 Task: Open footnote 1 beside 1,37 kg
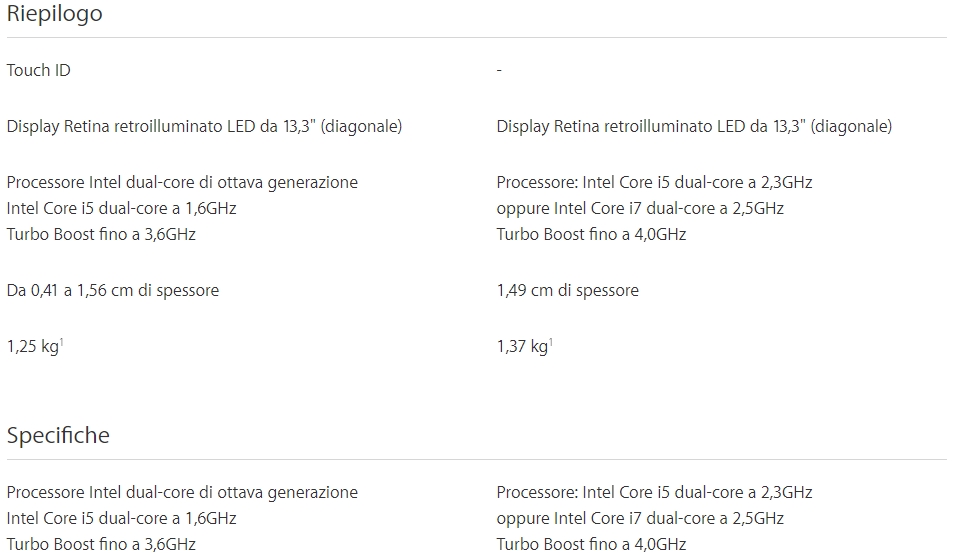551,342
